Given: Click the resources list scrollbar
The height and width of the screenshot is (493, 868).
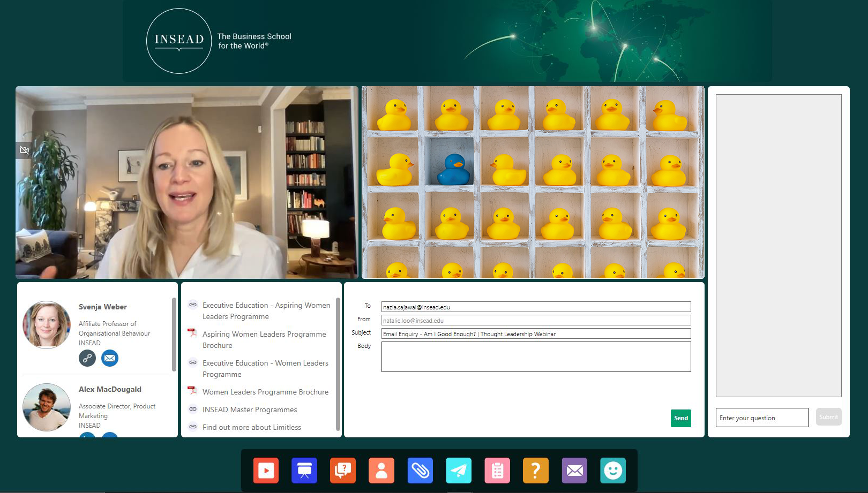Looking at the screenshot, I should (x=338, y=364).
